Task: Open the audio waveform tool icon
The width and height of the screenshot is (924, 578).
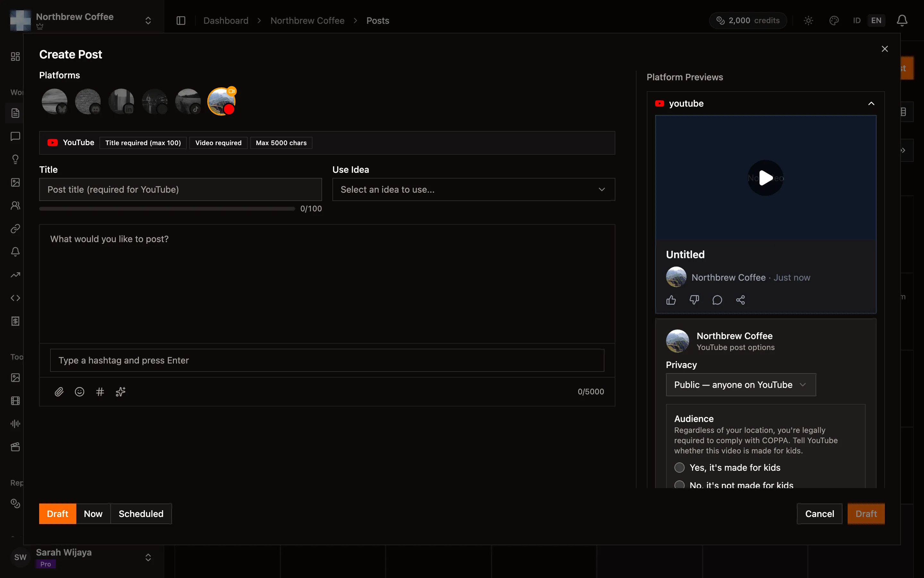Action: (15, 424)
